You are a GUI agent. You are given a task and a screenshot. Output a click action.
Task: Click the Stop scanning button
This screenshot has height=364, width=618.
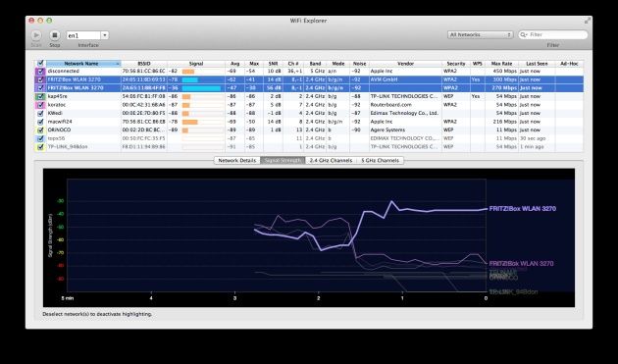click(55, 35)
